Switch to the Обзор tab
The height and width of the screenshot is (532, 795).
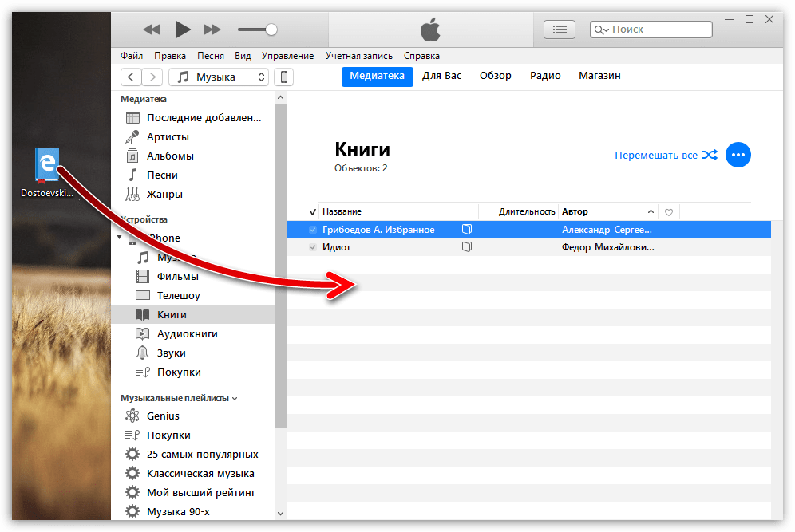coord(496,76)
